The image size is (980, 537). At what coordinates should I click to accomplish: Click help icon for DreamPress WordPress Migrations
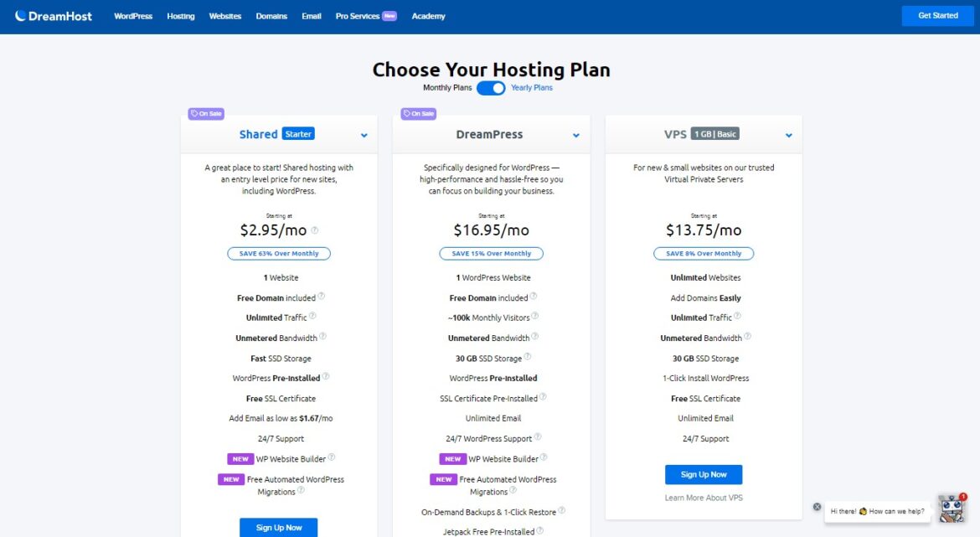513,490
